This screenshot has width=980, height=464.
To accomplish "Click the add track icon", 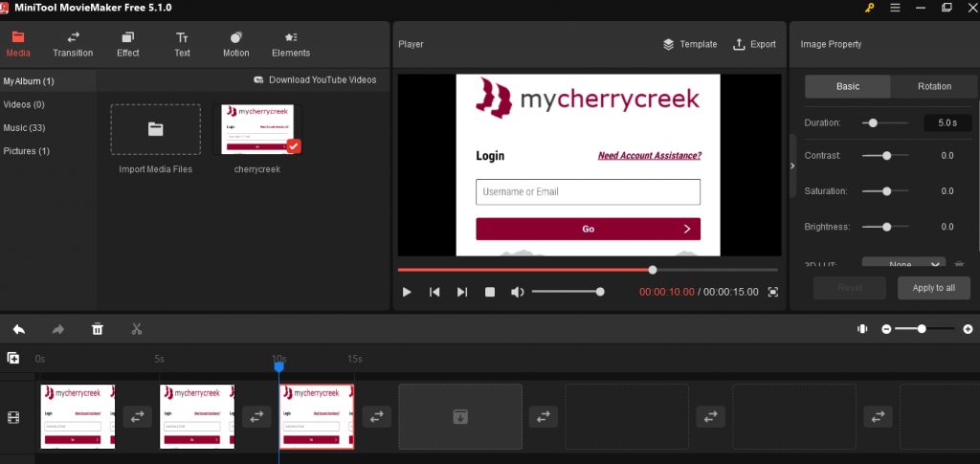I will pyautogui.click(x=13, y=358).
